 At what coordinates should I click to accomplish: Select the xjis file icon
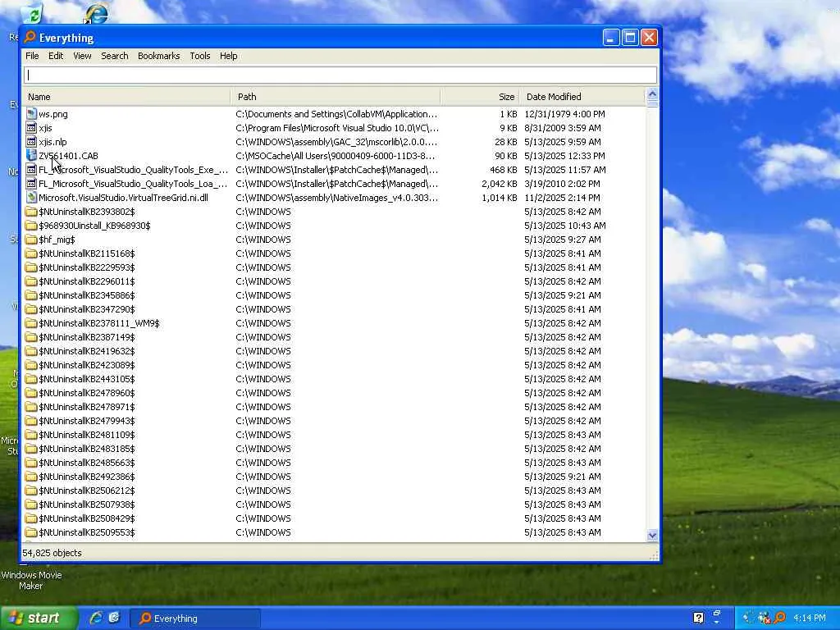pyautogui.click(x=31, y=127)
